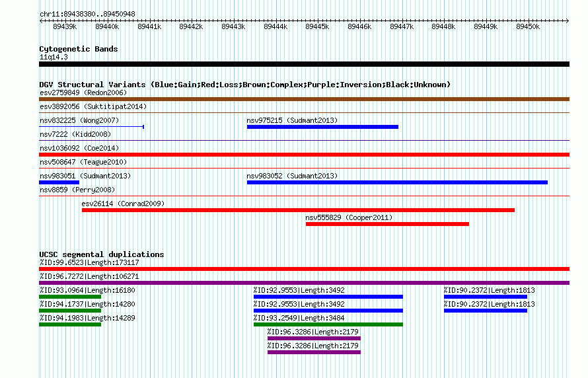Click the %ID:94.1983|Length:14289 label

pyautogui.click(x=87, y=318)
